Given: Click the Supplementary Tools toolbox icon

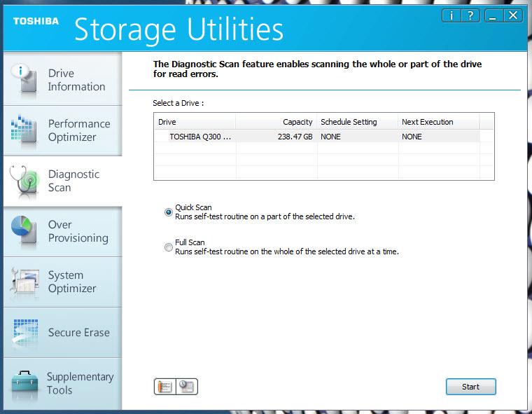Looking at the screenshot, I should (24, 383).
